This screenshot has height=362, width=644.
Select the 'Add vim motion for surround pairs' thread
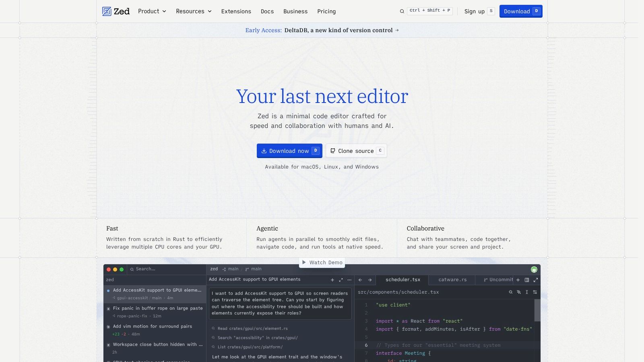pos(155,330)
